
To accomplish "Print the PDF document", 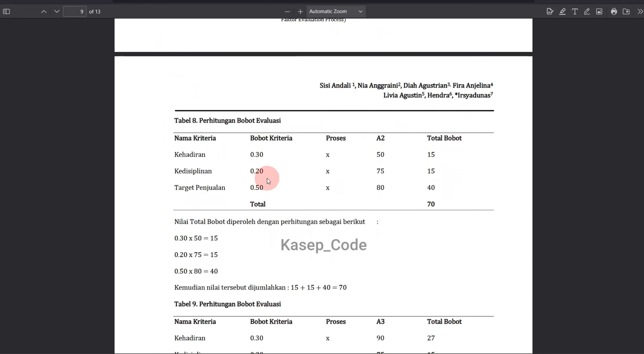I will [x=614, y=12].
